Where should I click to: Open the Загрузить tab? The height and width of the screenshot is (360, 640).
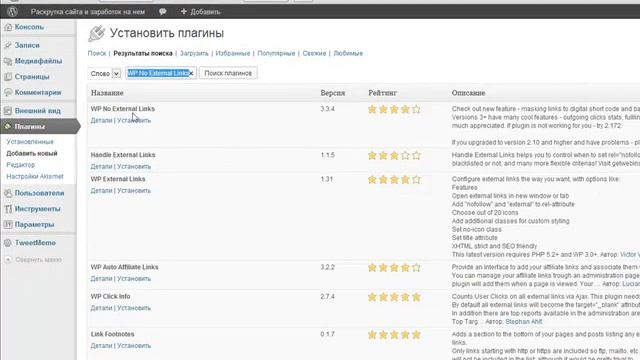point(194,53)
